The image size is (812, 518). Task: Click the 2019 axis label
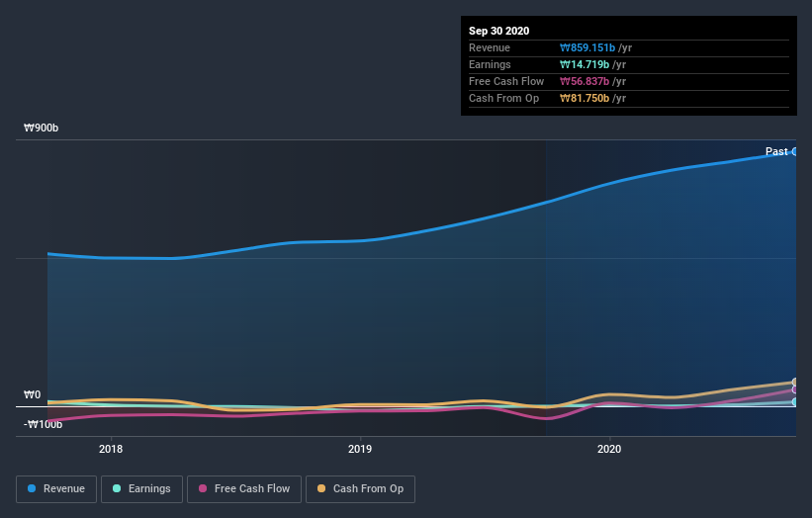click(x=360, y=449)
